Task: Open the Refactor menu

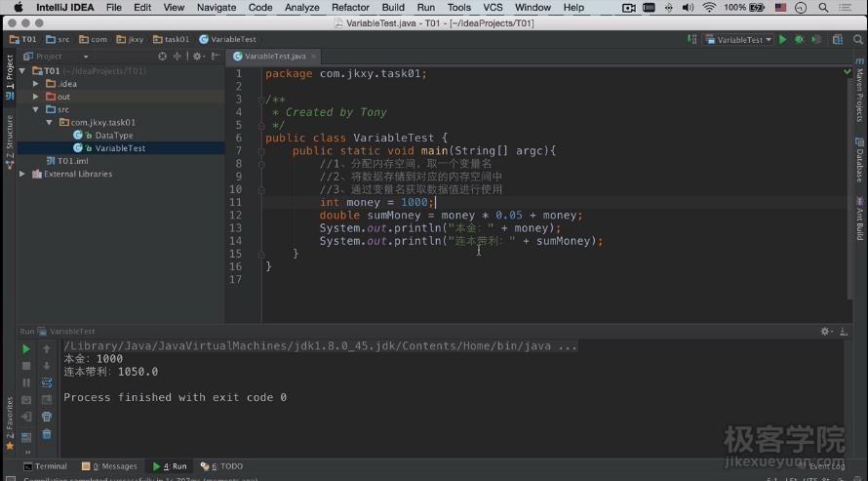Action: (350, 8)
